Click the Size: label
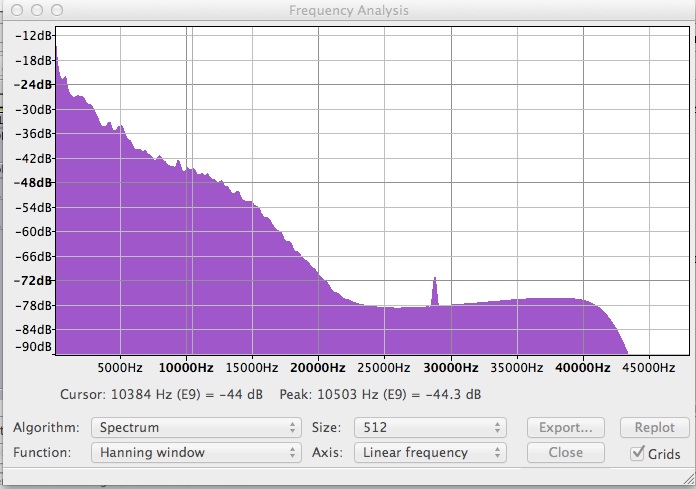The width and height of the screenshot is (696, 489). 326,428
